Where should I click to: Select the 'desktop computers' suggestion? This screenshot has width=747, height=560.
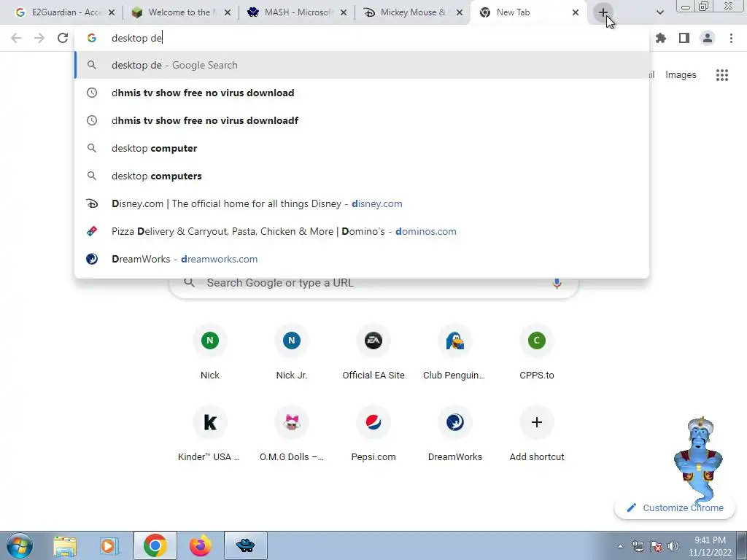point(362,176)
